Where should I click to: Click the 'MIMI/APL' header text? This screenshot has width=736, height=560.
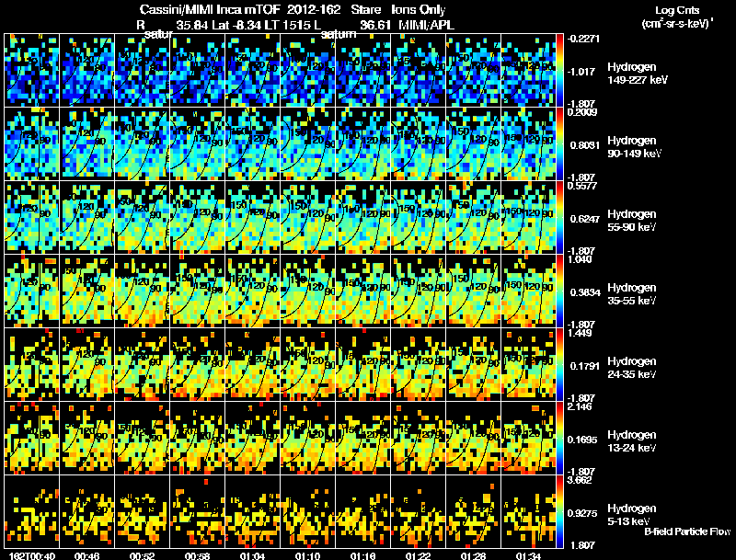(426, 25)
